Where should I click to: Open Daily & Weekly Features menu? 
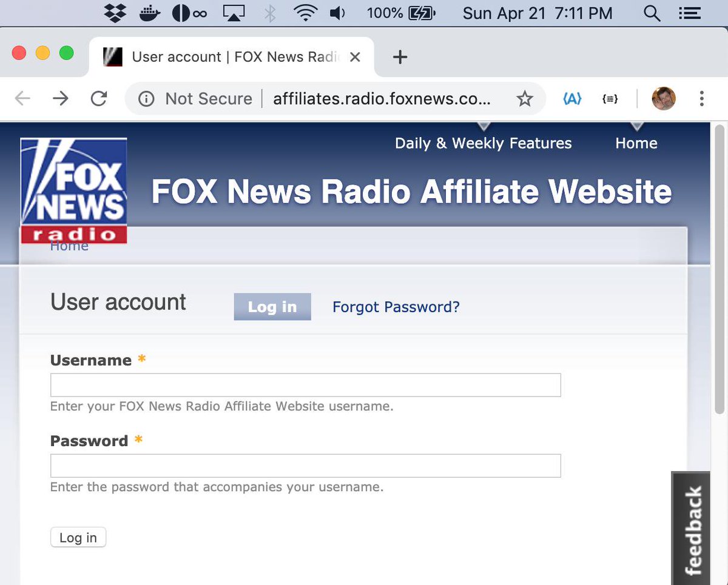point(484,143)
